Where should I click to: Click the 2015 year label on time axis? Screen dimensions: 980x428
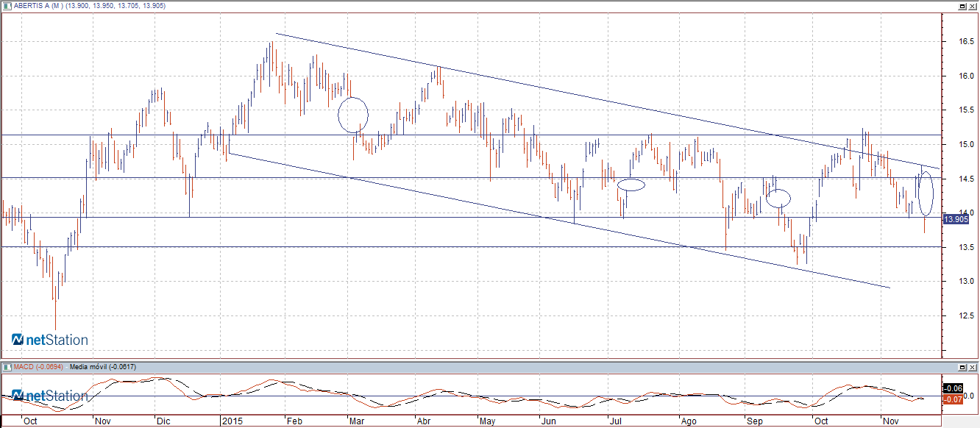pyautogui.click(x=233, y=422)
